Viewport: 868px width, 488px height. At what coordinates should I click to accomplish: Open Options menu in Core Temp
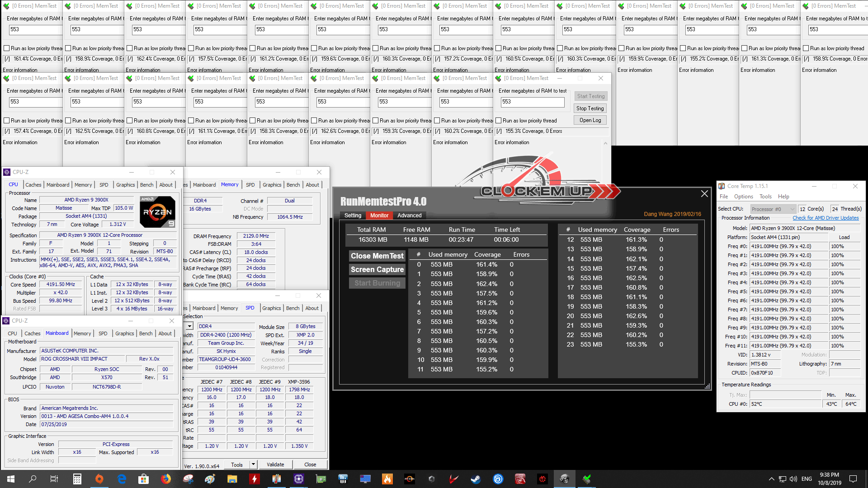coord(743,197)
